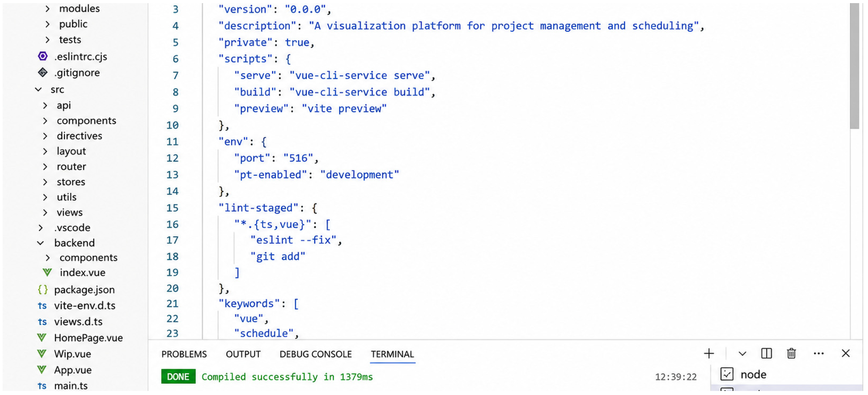The width and height of the screenshot is (868, 395).
Task: Close the terminal panel
Action: coord(846,354)
